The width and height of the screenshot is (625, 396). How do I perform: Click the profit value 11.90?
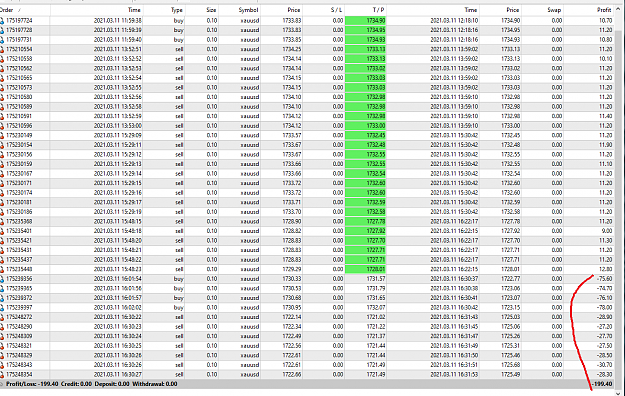[605, 145]
